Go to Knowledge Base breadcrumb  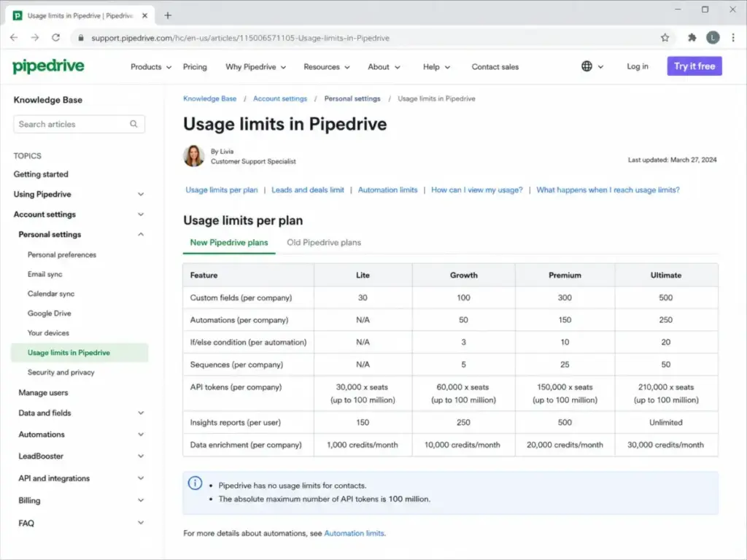tap(209, 98)
